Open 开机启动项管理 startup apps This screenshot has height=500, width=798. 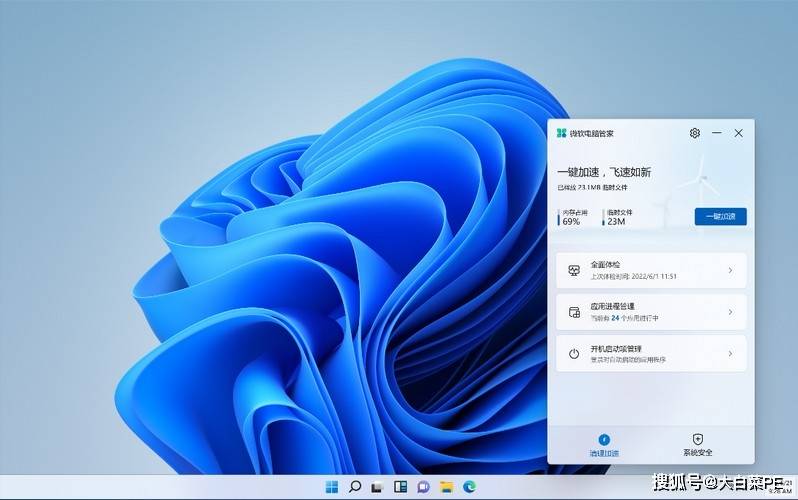651,353
